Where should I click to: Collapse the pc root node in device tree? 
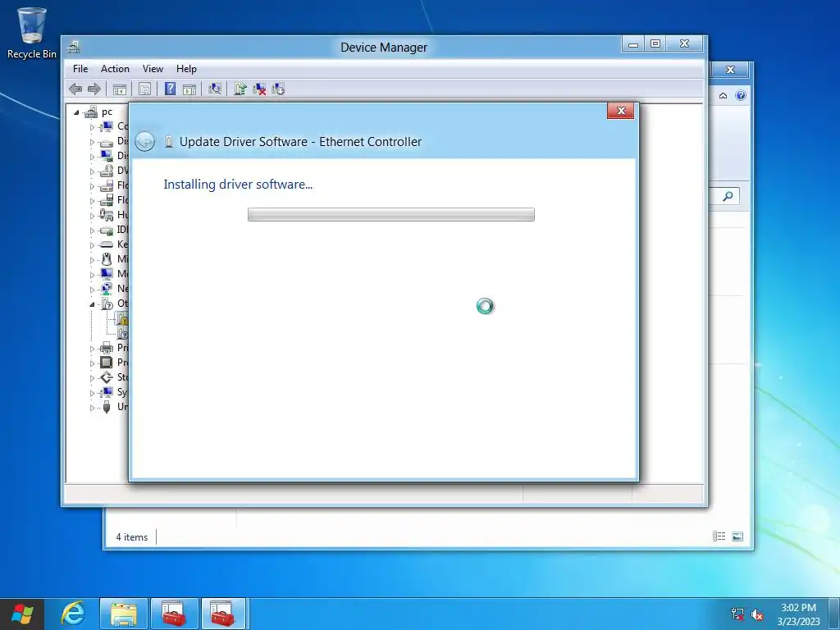point(76,112)
